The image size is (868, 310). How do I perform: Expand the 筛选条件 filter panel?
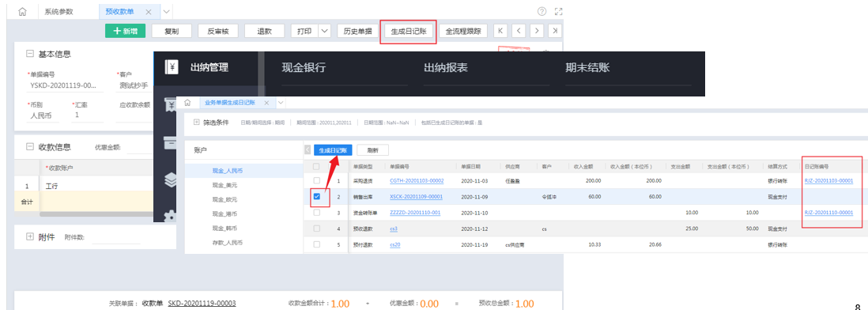(196, 123)
